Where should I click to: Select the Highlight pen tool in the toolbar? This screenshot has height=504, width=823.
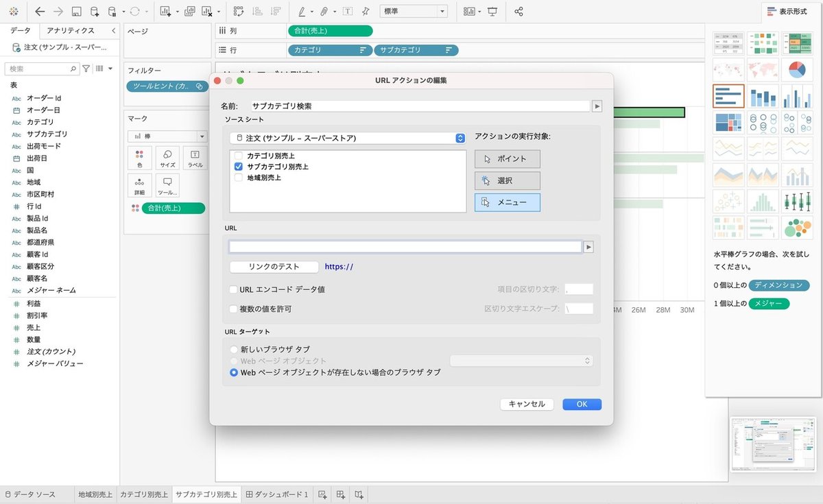tap(302, 12)
